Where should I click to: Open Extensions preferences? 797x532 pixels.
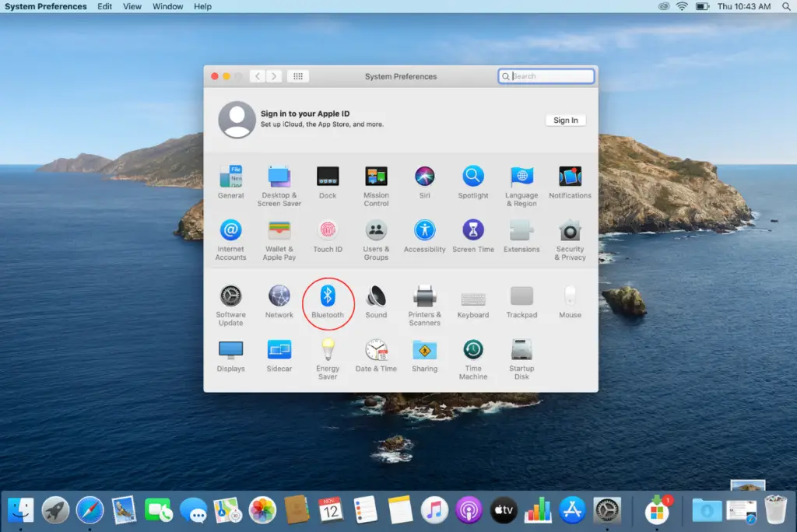click(x=521, y=236)
